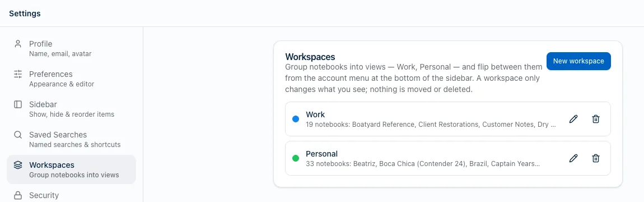This screenshot has width=644, height=202.
Task: Click the Work workspace name
Action: pos(315,114)
